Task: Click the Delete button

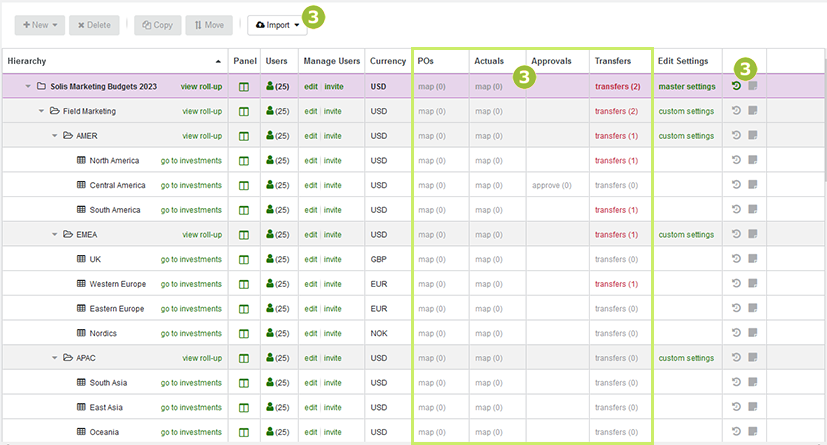Action: click(x=94, y=25)
